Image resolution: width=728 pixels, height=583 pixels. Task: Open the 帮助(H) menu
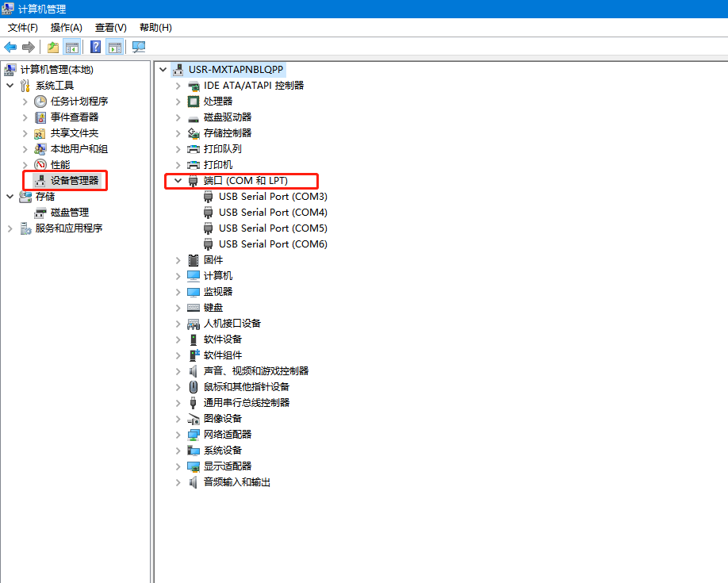[155, 28]
